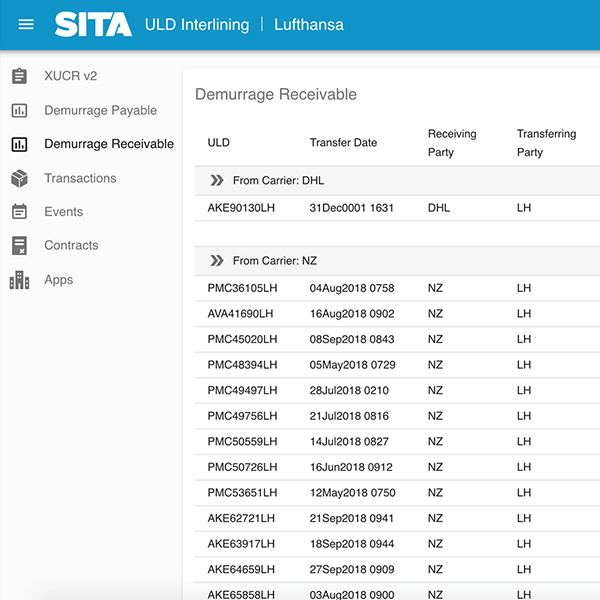Click transfer date 31Dec0001 1631
The height and width of the screenshot is (600, 600).
pyautogui.click(x=352, y=208)
